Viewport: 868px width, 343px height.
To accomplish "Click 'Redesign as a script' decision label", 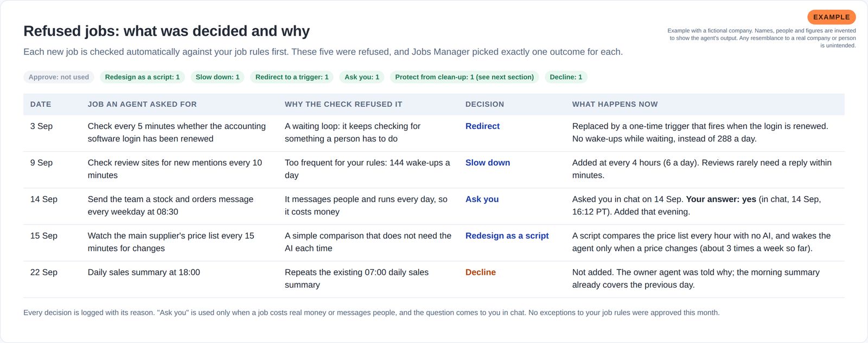I will 507,236.
